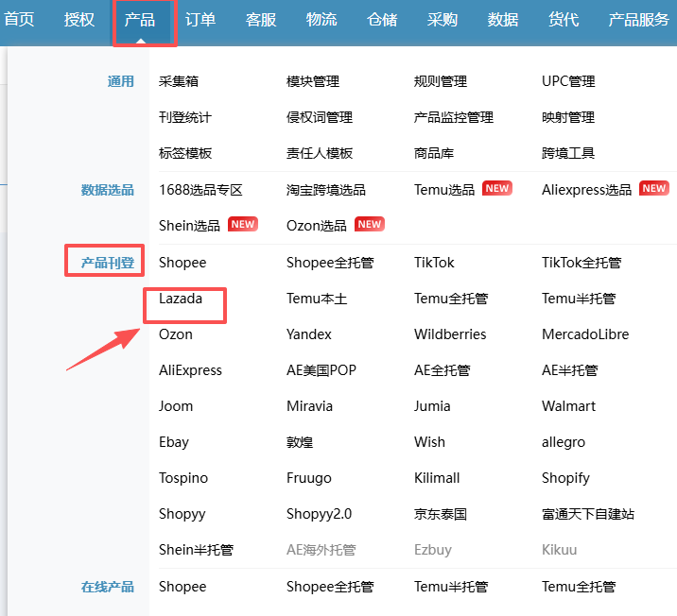The width and height of the screenshot is (677, 616).
Task: Click the NEW badge beside Ozon选品
Action: 370,225
